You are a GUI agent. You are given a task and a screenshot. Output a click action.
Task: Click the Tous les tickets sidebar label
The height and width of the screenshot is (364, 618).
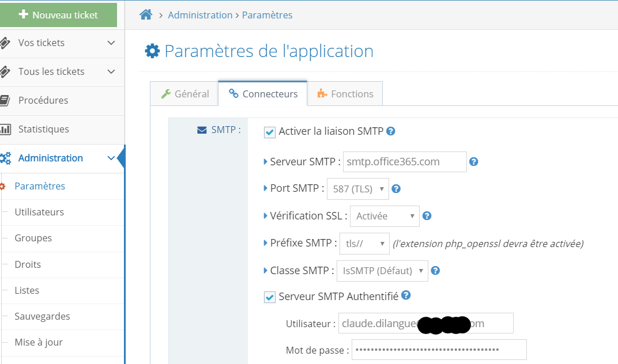(51, 71)
